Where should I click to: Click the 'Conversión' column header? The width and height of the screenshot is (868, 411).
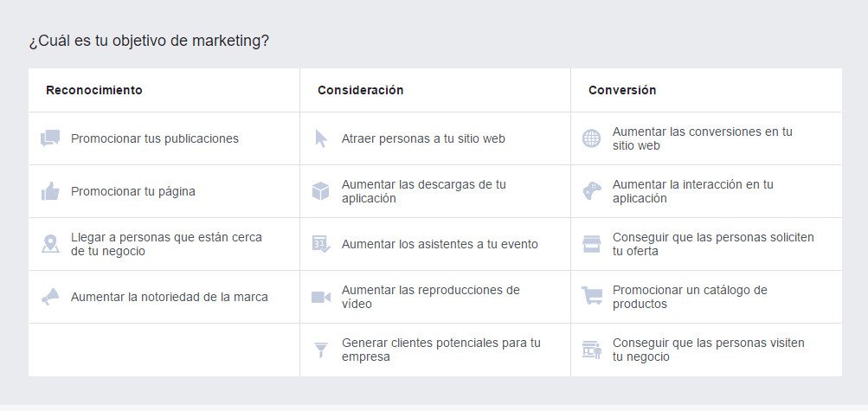click(622, 90)
